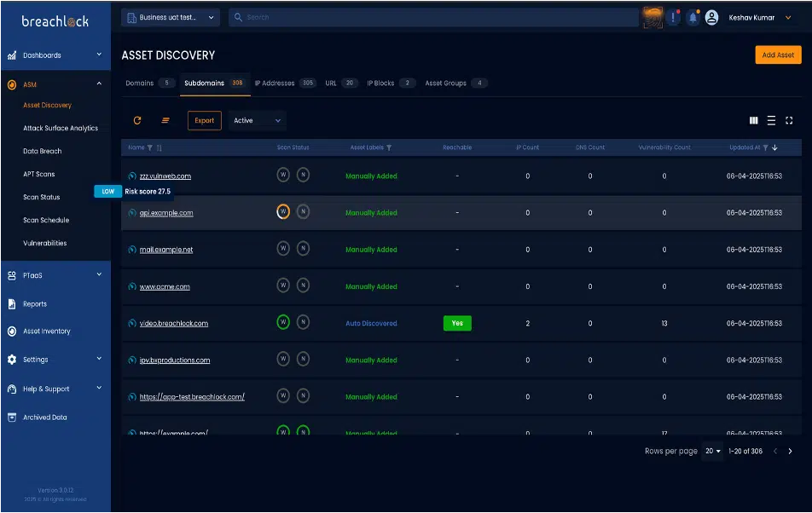Open Attack Surface Analytics in sidebar
The image size is (812, 513).
coord(61,128)
